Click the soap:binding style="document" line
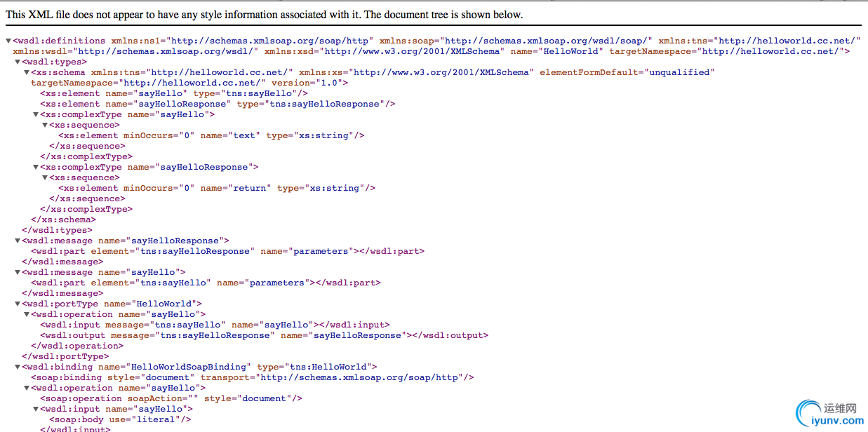868x432 pixels. [253, 377]
